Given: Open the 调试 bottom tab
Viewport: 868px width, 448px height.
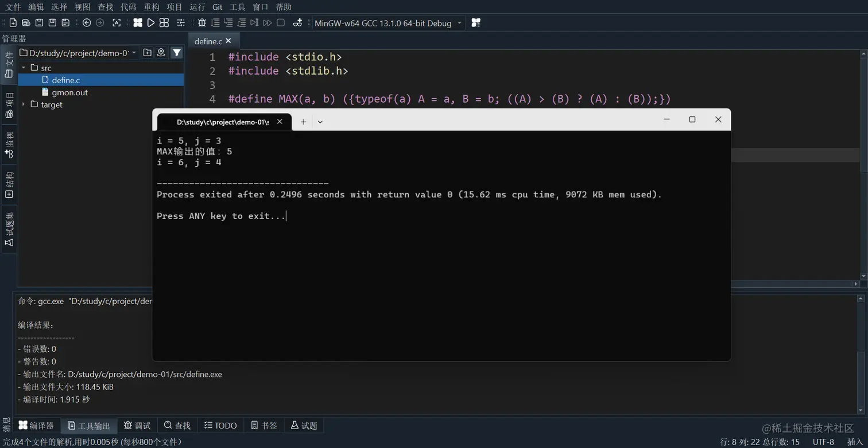Looking at the screenshot, I should pyautogui.click(x=138, y=425).
